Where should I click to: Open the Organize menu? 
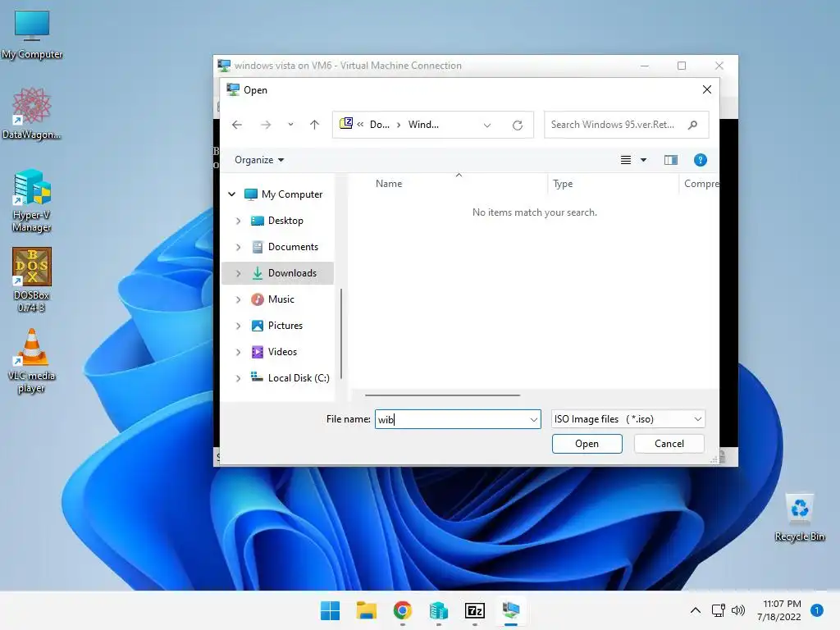[259, 160]
